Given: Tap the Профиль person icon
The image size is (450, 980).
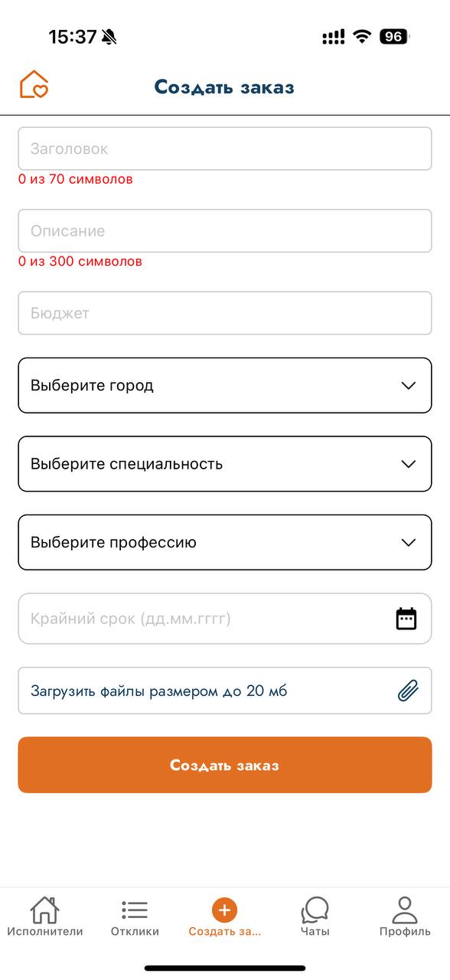Looking at the screenshot, I should [x=405, y=910].
